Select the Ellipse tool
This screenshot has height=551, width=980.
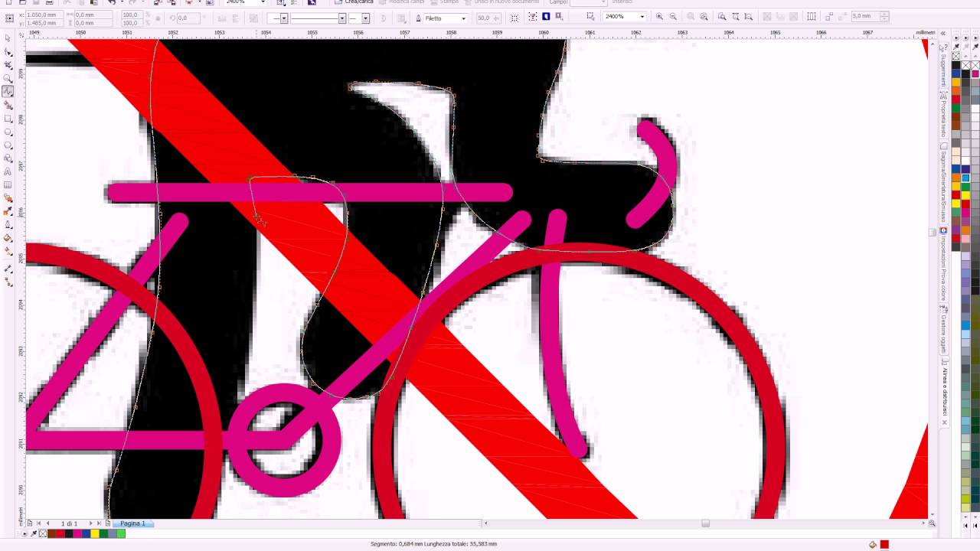pos(8,132)
